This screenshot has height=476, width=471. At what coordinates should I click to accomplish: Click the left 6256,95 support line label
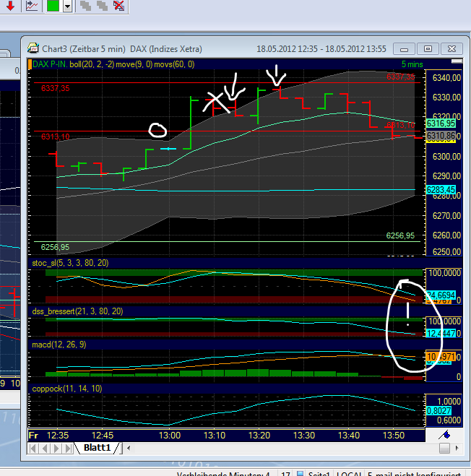55,247
